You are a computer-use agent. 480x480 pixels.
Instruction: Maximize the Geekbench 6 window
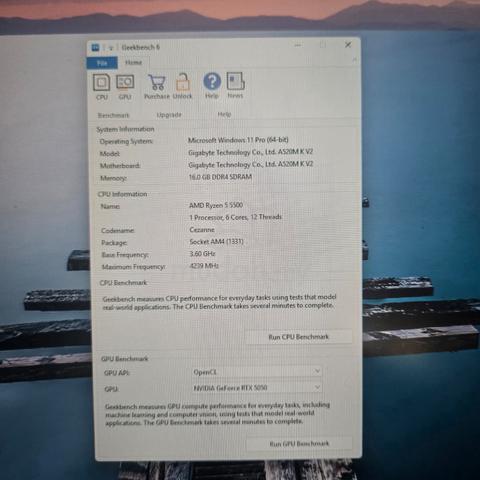tap(323, 45)
